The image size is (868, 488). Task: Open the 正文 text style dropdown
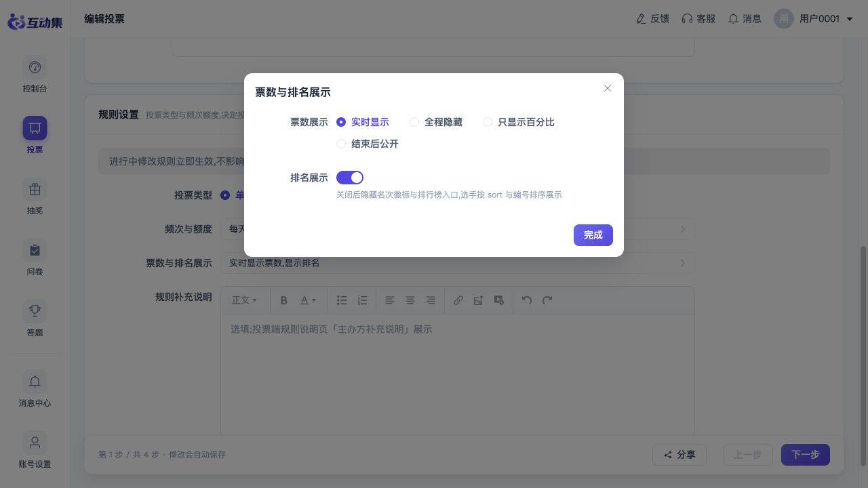[x=245, y=300]
